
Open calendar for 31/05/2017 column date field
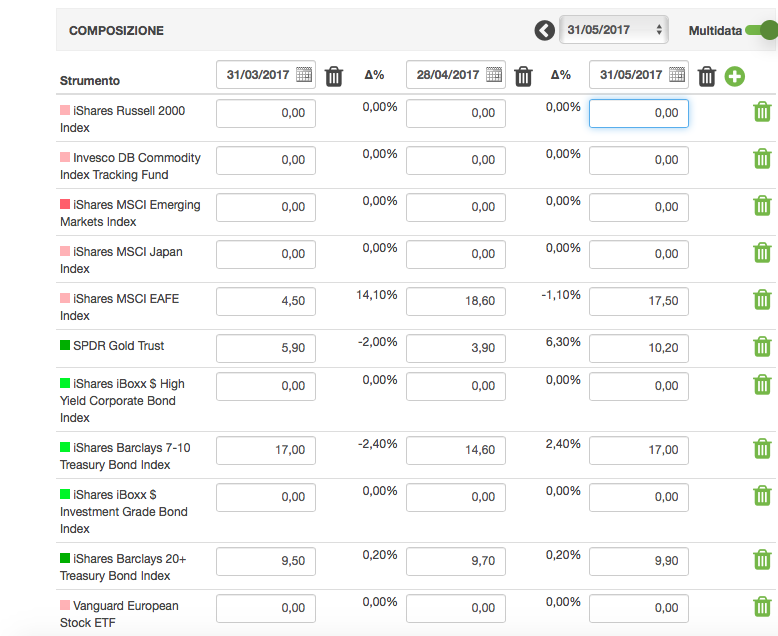tap(677, 74)
